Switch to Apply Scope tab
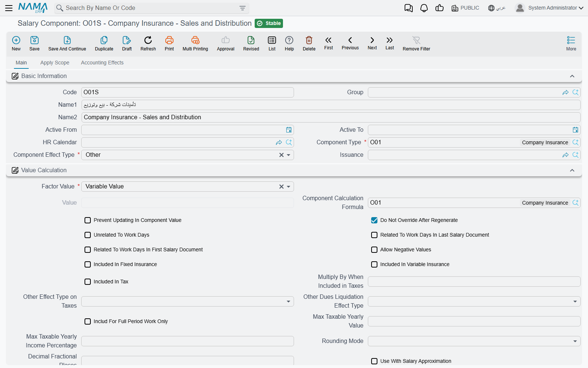Screen dimensions: 588x368 coord(55,63)
